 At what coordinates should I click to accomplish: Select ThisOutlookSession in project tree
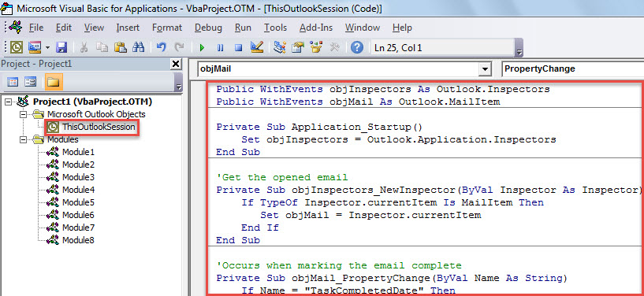99,127
